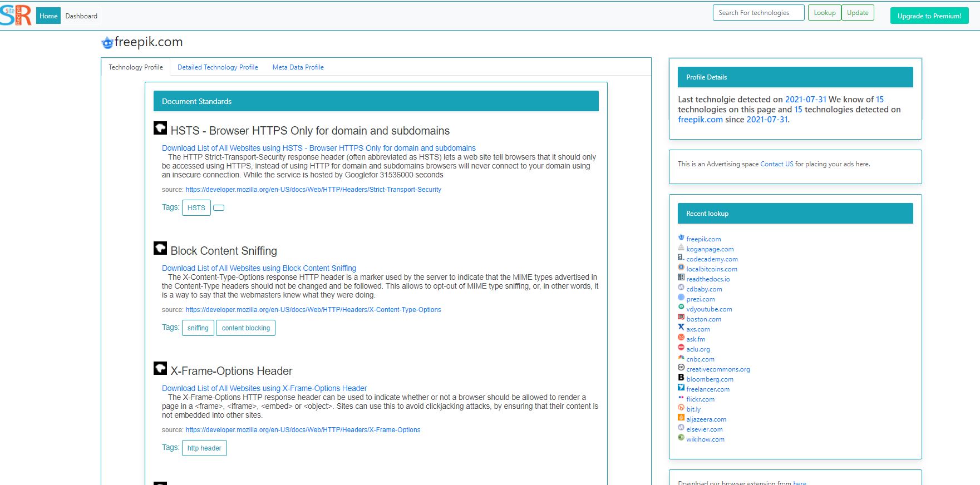Click the favicon next to readthedocs.io

[x=681, y=278]
